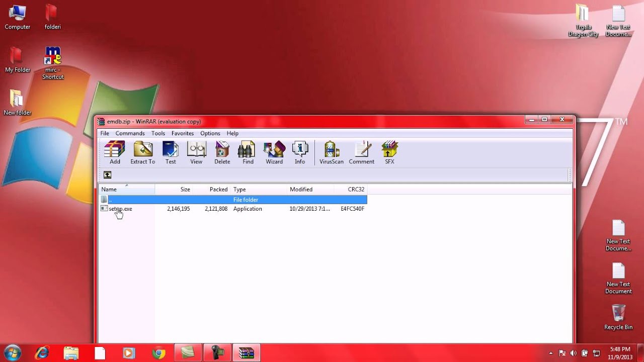Open the View file tool
The image size is (644, 362).
tap(196, 153)
